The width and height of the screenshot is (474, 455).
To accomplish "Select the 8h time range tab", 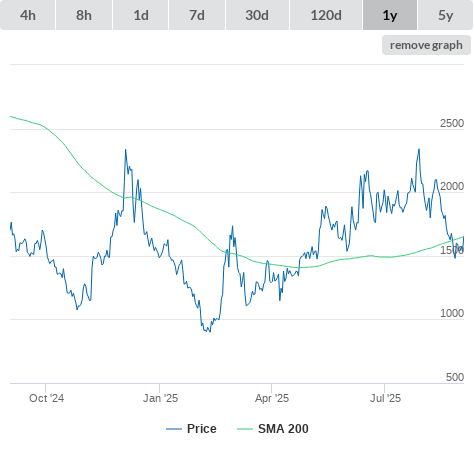I will [x=84, y=15].
